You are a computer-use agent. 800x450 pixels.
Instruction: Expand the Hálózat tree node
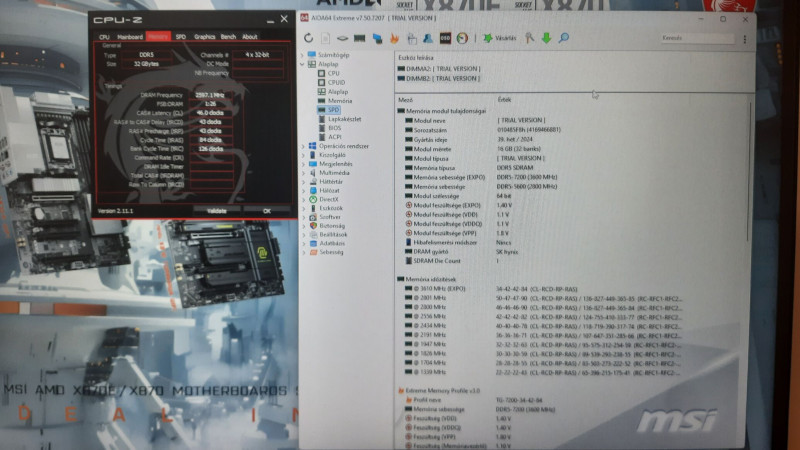tap(304, 190)
